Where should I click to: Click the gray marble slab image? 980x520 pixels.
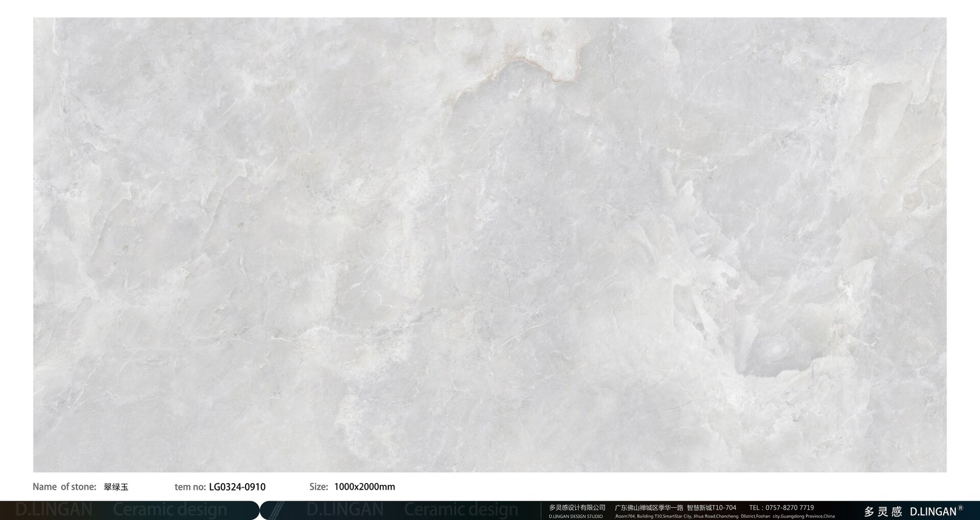point(490,245)
